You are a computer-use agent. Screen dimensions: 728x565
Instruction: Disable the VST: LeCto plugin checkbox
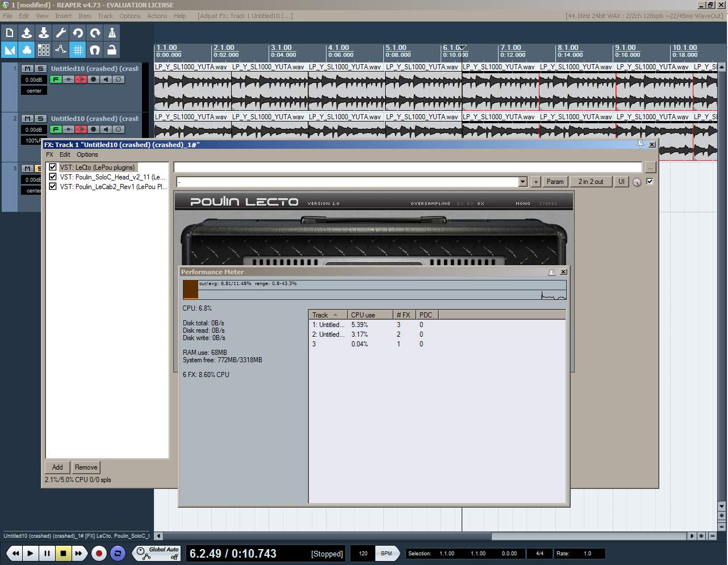[53, 168]
